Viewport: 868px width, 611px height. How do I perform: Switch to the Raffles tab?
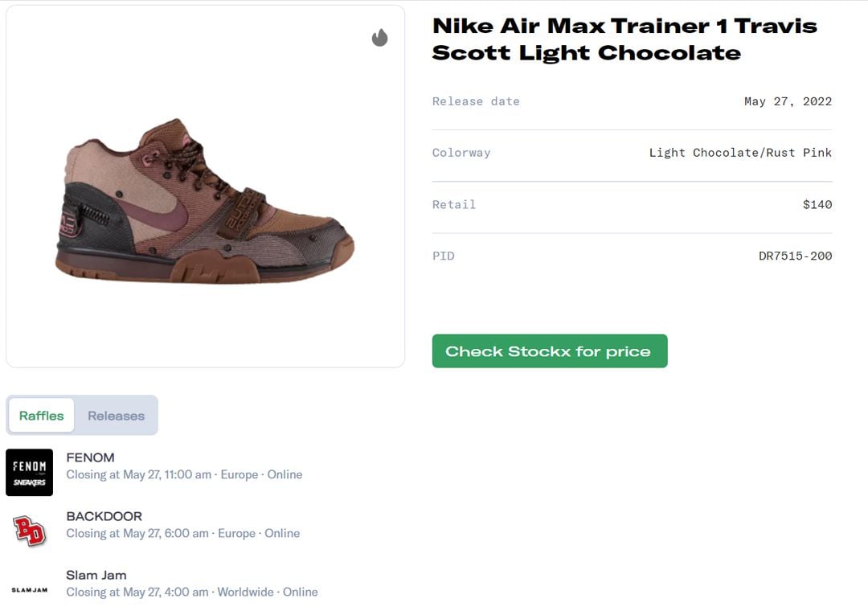tap(42, 416)
